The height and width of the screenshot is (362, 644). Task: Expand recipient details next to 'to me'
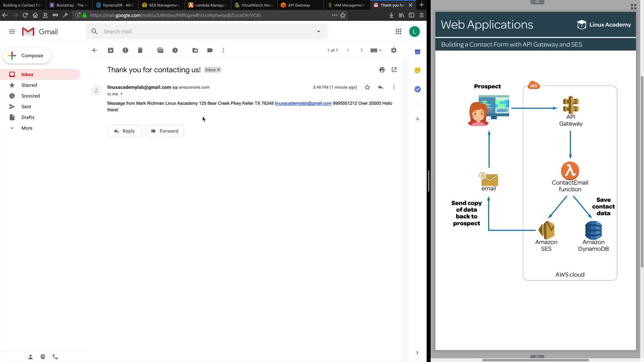click(x=121, y=94)
